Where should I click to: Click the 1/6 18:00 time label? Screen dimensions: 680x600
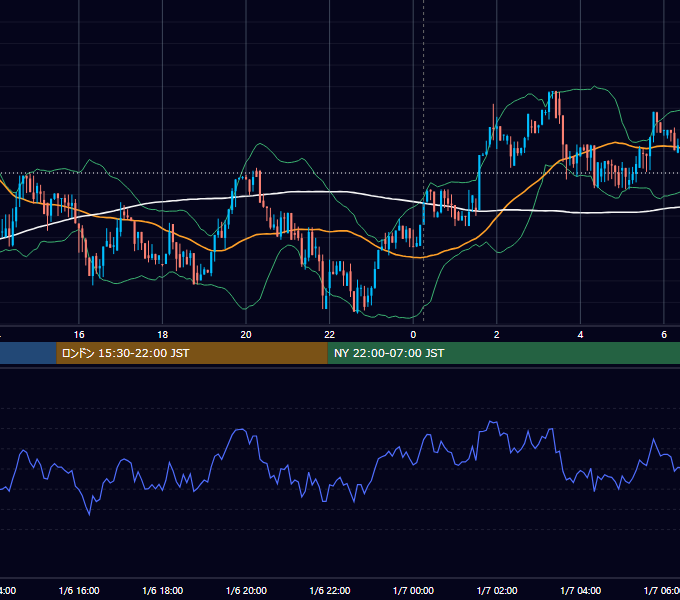163,591
